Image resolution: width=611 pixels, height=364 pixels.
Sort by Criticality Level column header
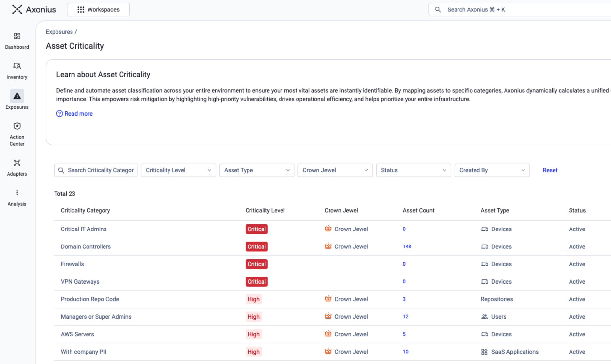tap(265, 210)
